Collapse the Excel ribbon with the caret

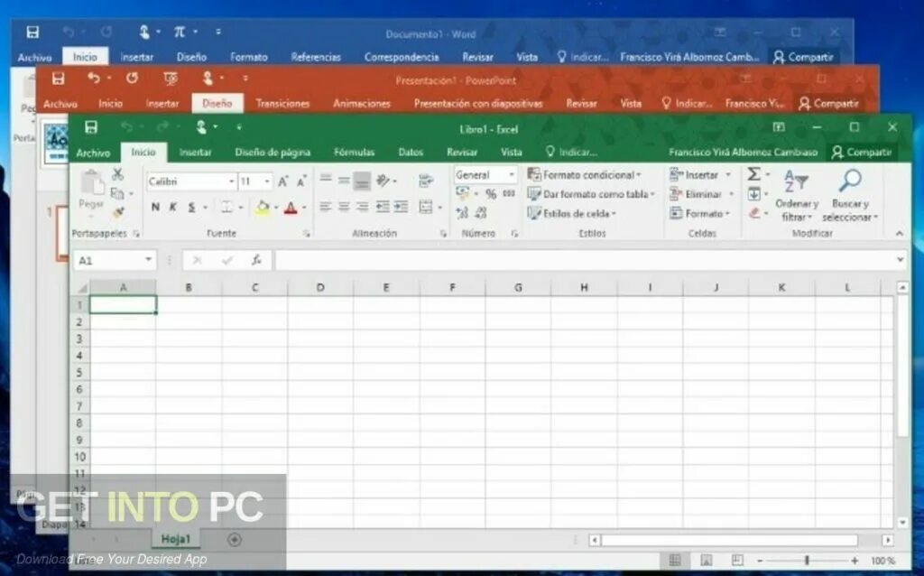[x=900, y=234]
